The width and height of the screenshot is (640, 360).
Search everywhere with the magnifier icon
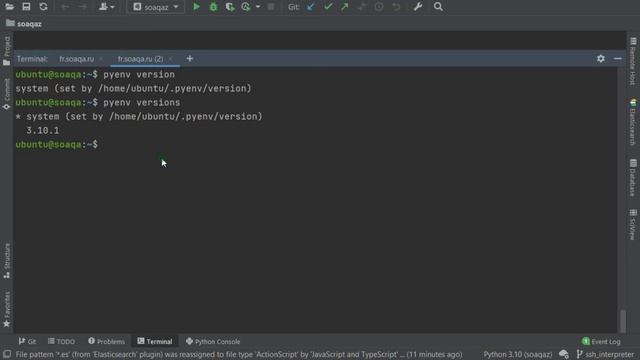pyautogui.click(x=438, y=7)
